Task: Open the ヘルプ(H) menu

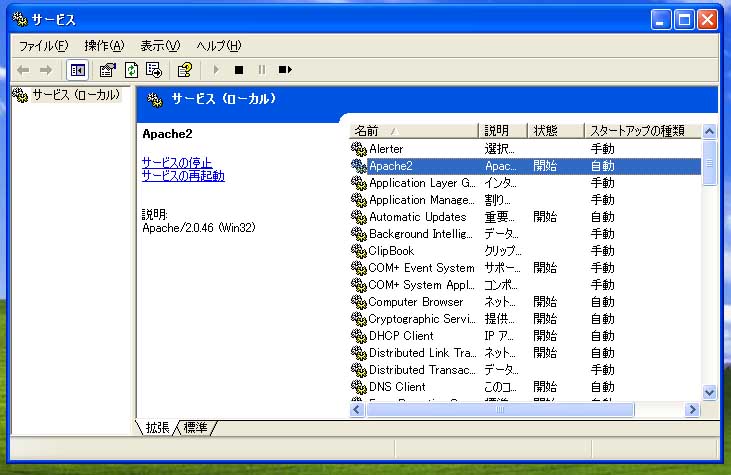Action: click(219, 46)
